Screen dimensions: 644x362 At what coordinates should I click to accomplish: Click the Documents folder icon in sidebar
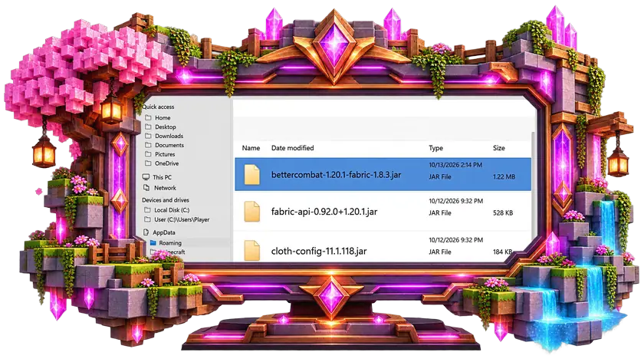click(x=148, y=145)
